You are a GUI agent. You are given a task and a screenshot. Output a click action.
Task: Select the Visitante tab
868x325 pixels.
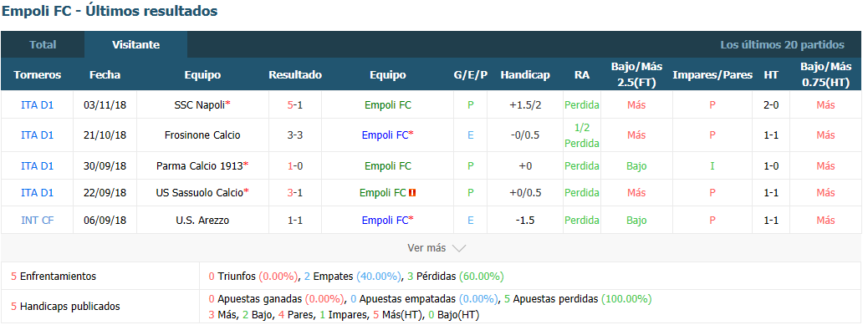pyautogui.click(x=135, y=45)
